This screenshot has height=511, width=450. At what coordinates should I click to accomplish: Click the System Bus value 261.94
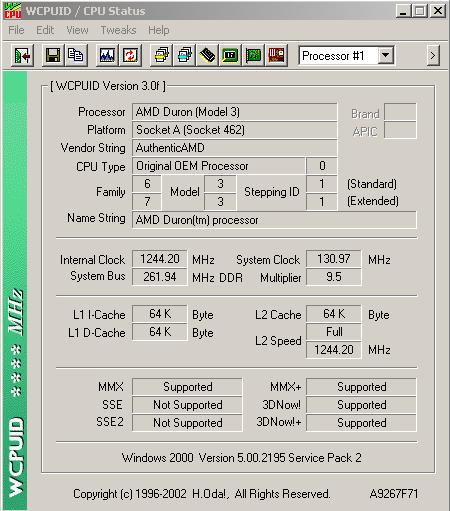(x=160, y=277)
